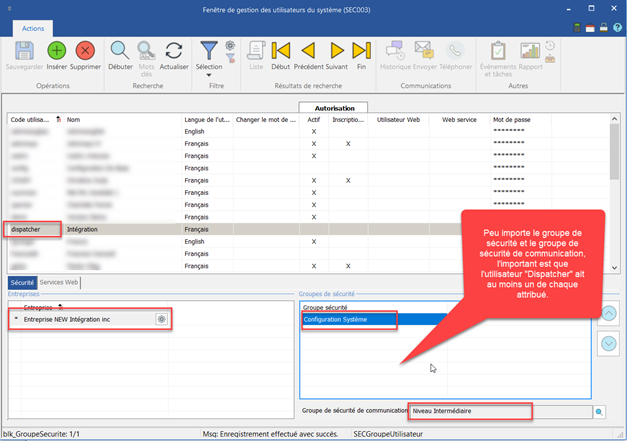Expand the Entreprise NEW Intégration inc row
Screen dimensions: 627x441
(x=15, y=319)
